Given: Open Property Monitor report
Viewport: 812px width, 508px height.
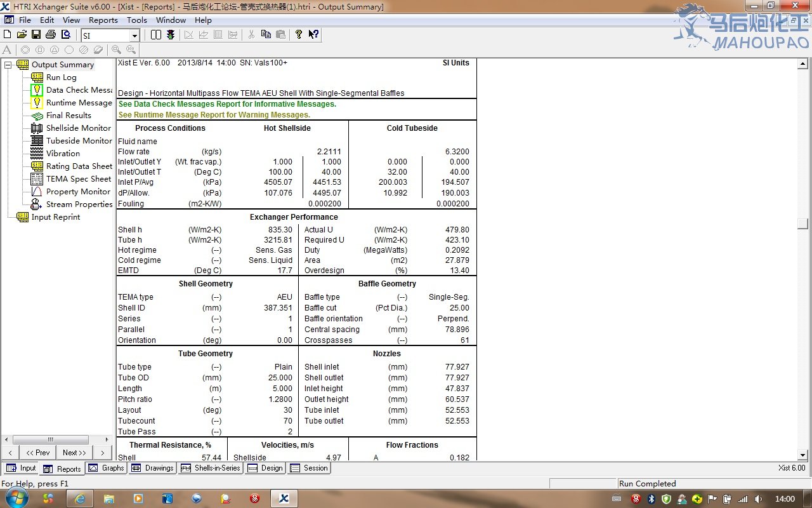Looking at the screenshot, I should pos(78,192).
